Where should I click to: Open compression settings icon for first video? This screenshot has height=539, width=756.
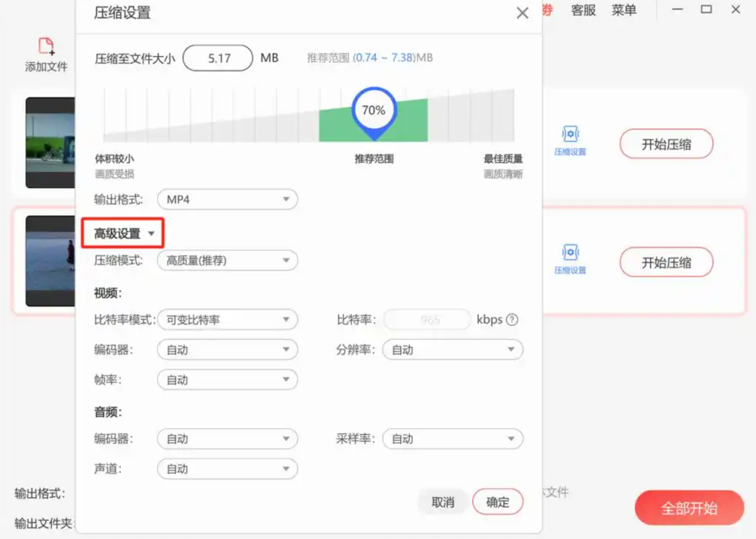[x=570, y=134]
